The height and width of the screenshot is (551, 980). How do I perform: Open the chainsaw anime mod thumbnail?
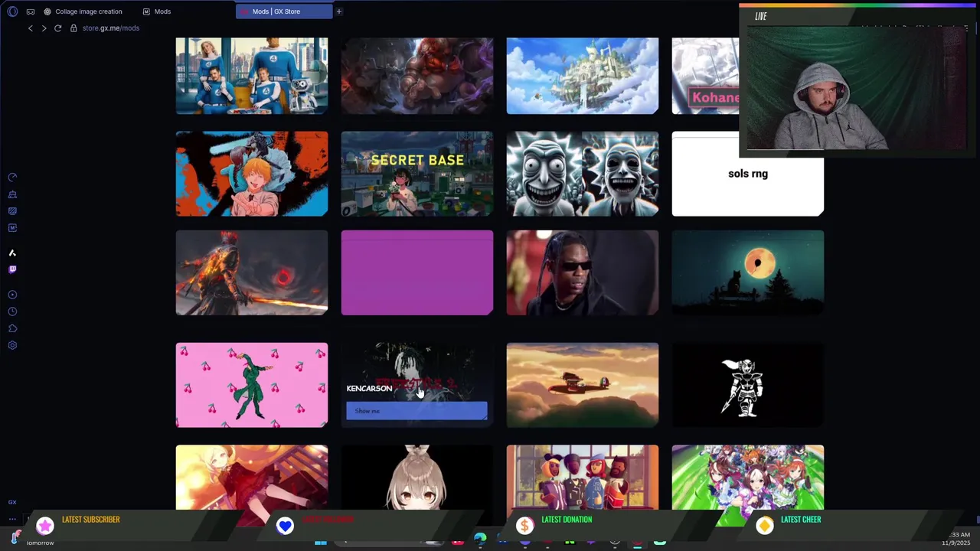(252, 174)
